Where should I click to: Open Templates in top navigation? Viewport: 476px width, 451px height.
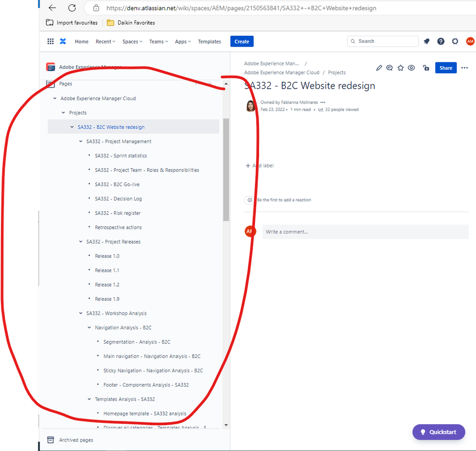[x=210, y=41]
